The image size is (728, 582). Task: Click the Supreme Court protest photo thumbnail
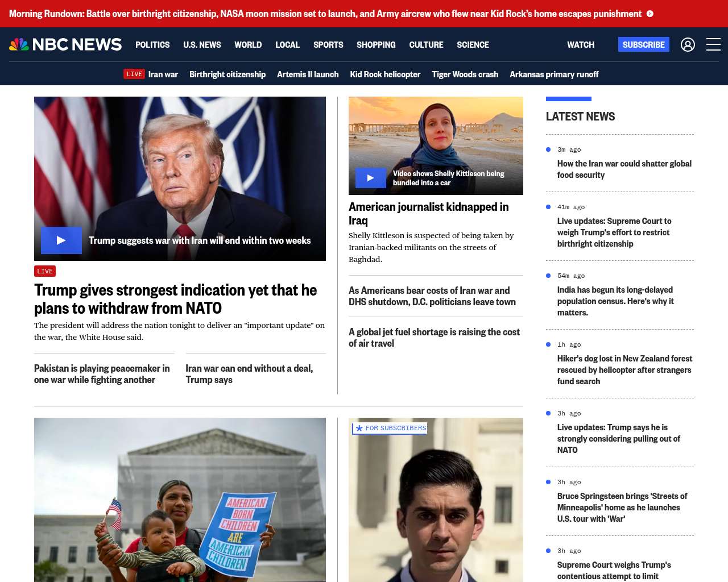point(180,499)
